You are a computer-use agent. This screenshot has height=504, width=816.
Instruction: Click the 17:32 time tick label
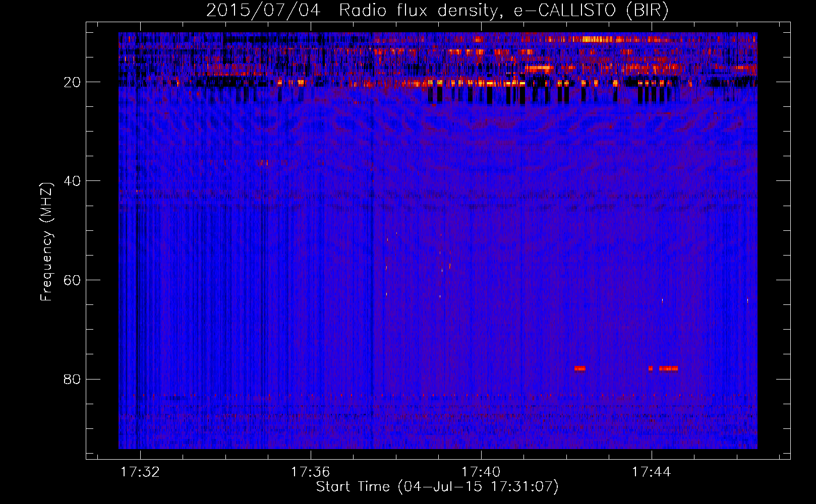(x=140, y=472)
